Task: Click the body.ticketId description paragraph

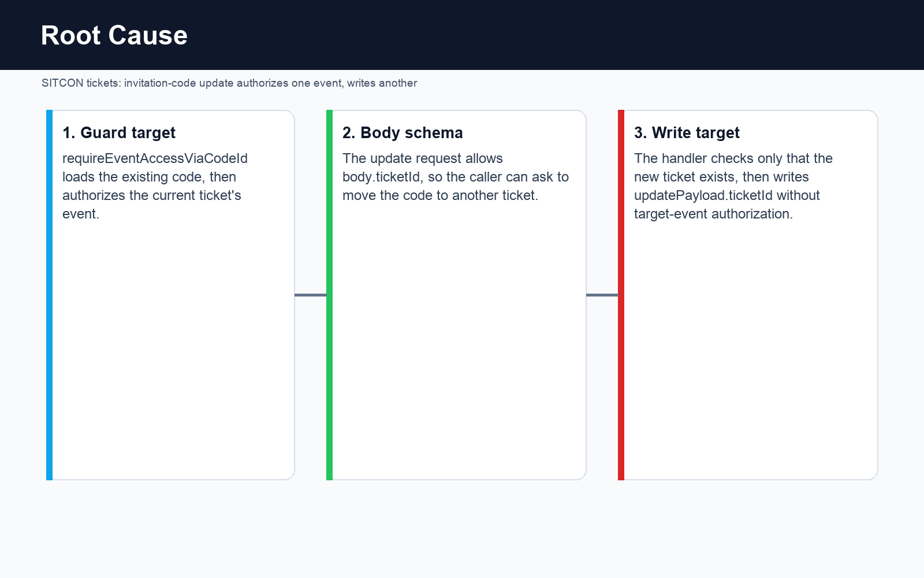Action: tap(456, 177)
